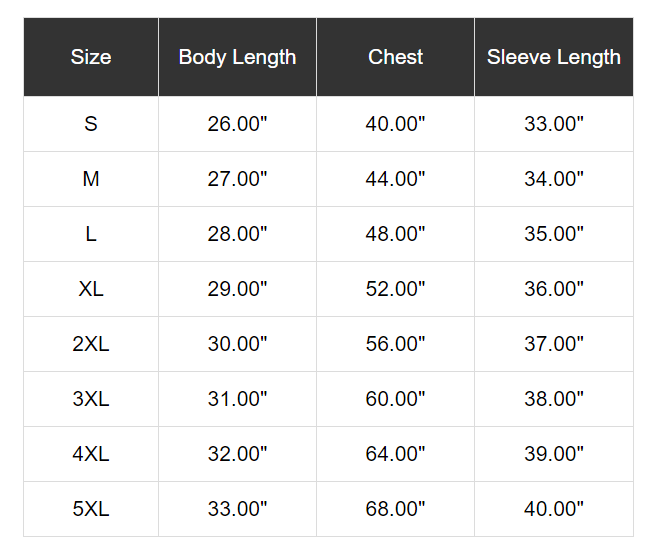The image size is (647, 548).
Task: Select the 5XL size cell
Action: [91, 509]
